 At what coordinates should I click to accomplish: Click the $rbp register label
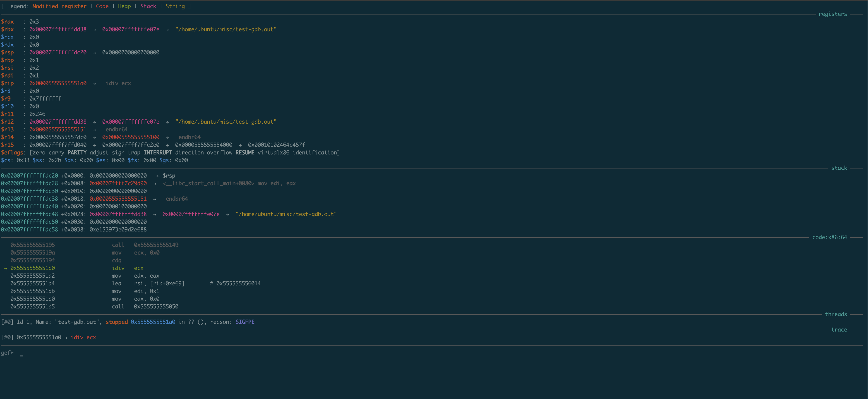tap(7, 60)
